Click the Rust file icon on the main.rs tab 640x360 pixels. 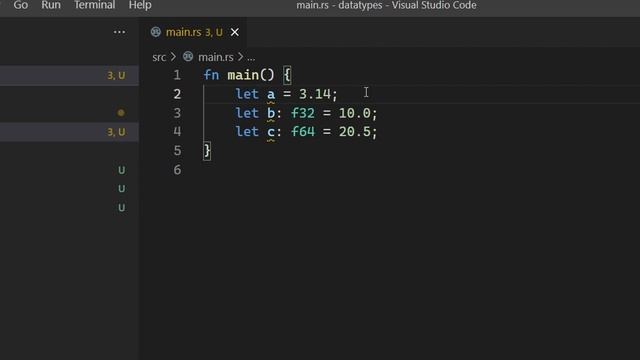(x=156, y=32)
